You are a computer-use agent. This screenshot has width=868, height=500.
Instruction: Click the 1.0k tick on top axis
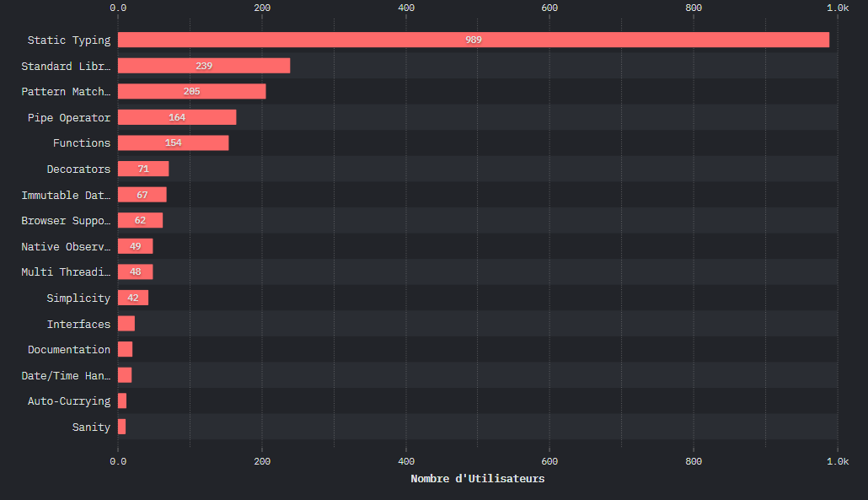[x=837, y=8]
